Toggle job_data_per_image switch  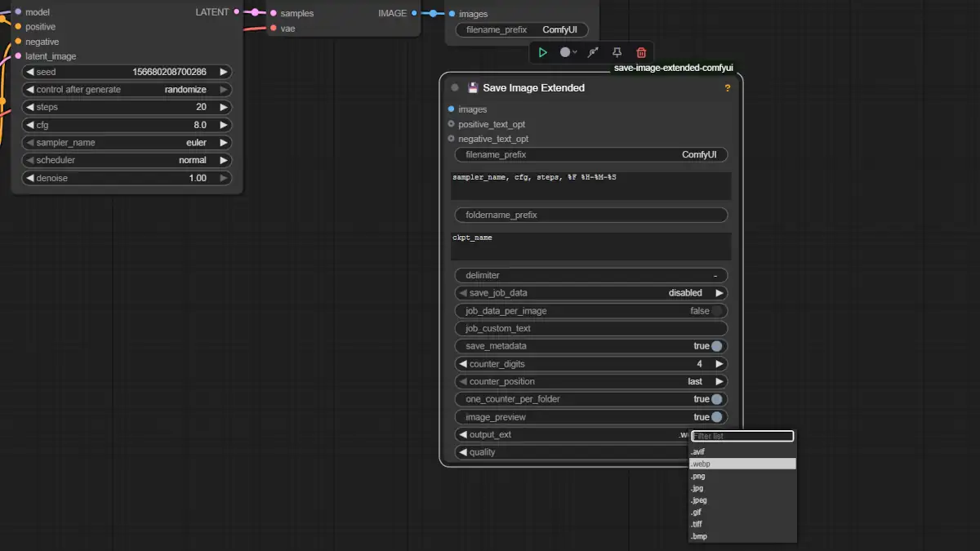click(x=717, y=311)
